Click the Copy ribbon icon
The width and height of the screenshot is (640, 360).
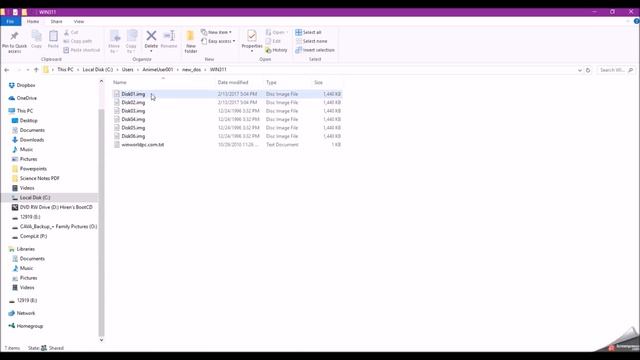[x=36, y=36]
